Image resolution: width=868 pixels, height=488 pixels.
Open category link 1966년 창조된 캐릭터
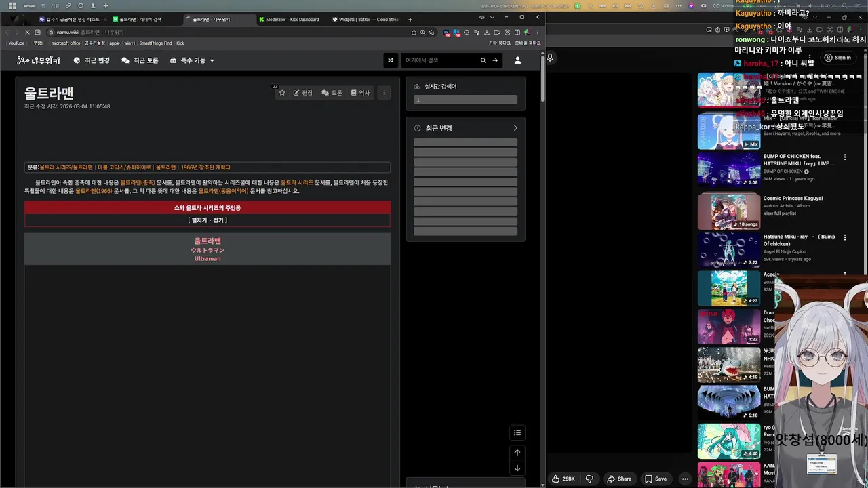coord(205,167)
